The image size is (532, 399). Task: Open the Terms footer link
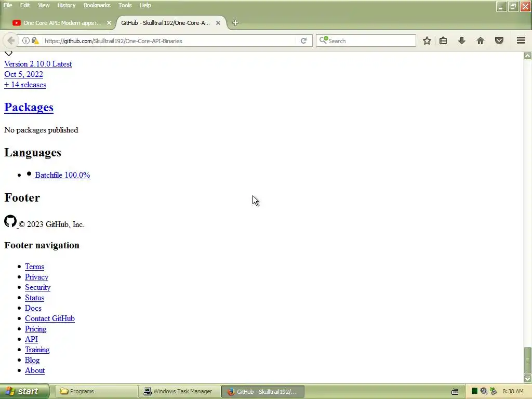click(x=35, y=267)
